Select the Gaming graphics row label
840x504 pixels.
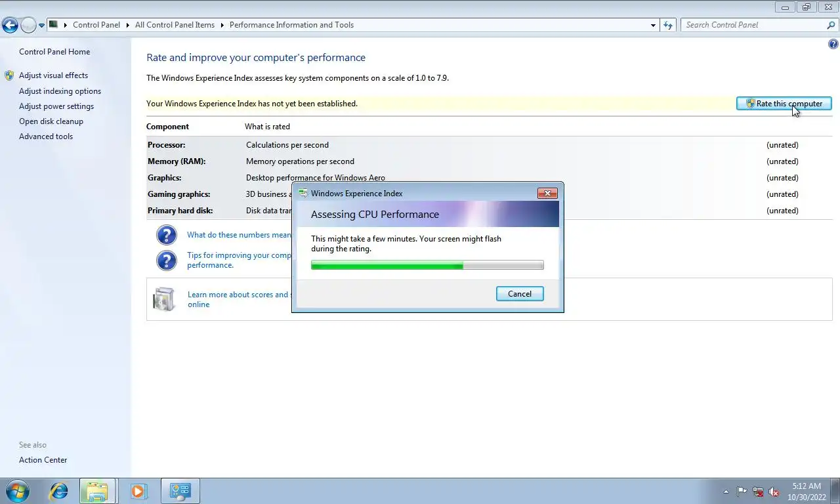click(178, 194)
